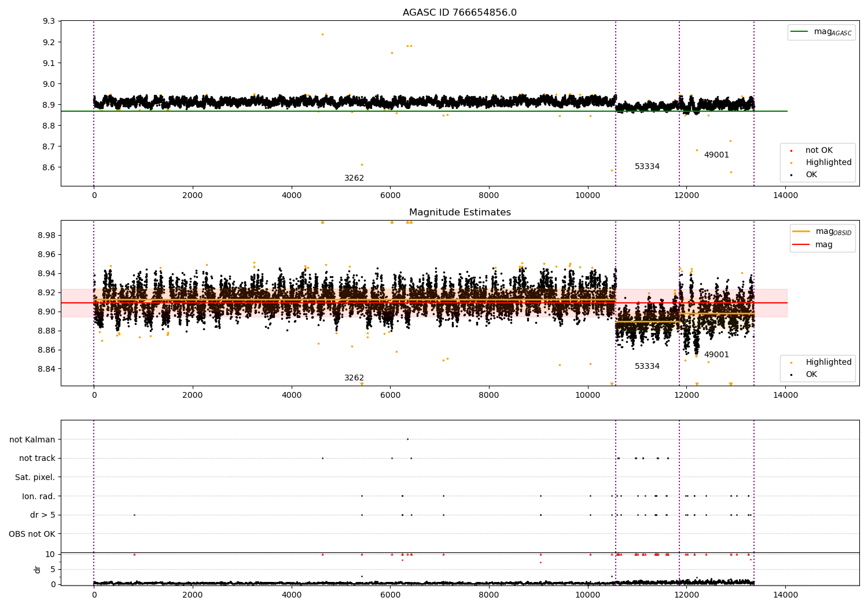868x608 pixels.
Task: Click the 10000 x-axis tick under the bottom plot
Action: coord(588,594)
